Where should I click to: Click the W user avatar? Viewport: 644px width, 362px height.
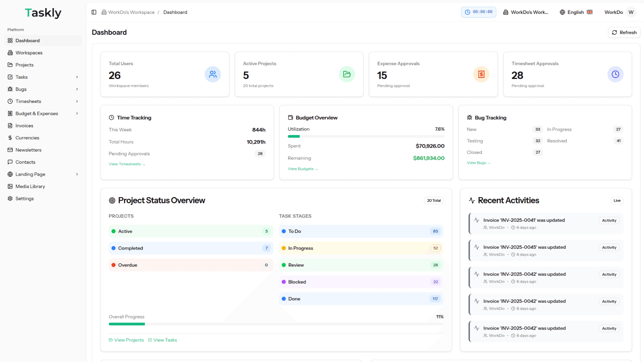click(631, 12)
